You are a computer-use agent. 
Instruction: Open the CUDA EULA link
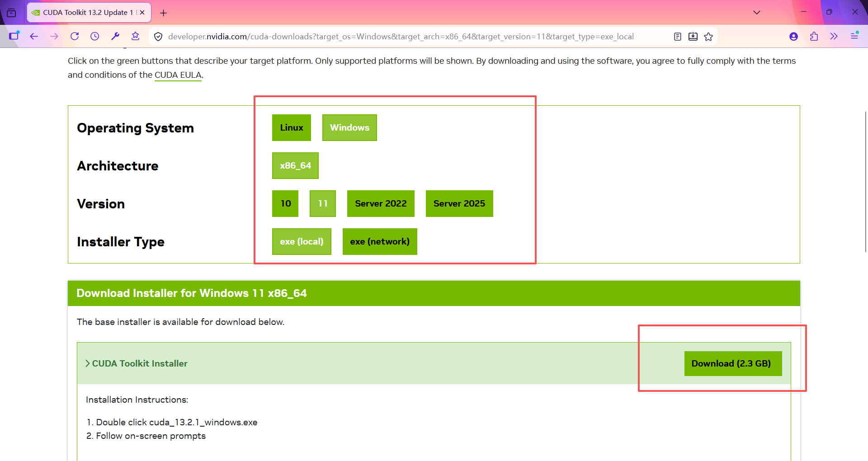click(x=178, y=75)
